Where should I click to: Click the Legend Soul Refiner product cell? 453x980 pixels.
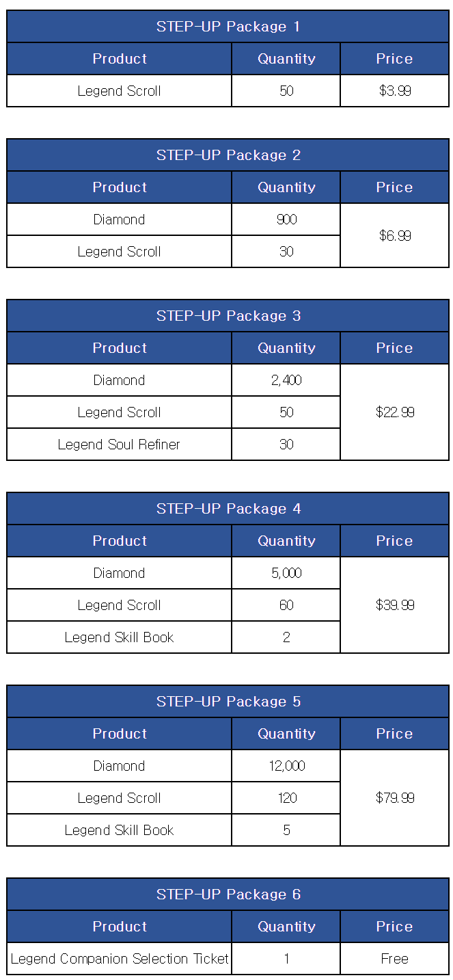pos(120,445)
